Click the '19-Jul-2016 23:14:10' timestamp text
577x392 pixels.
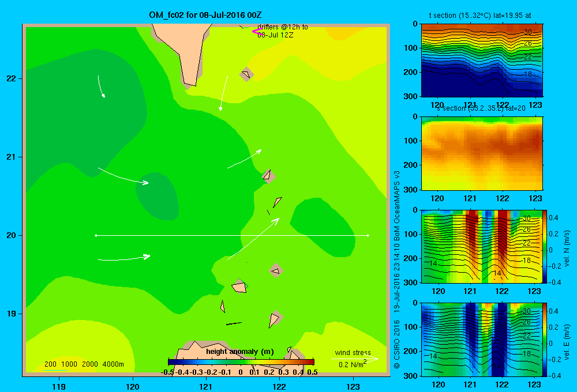coord(397,278)
